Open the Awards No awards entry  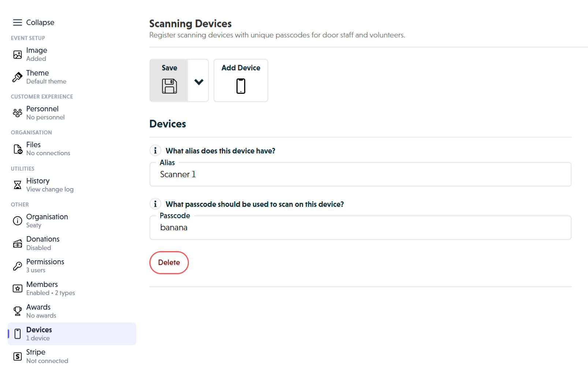72,311
